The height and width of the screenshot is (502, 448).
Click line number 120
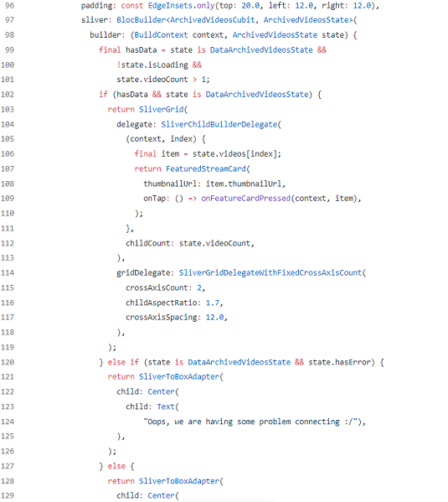coord(8,362)
